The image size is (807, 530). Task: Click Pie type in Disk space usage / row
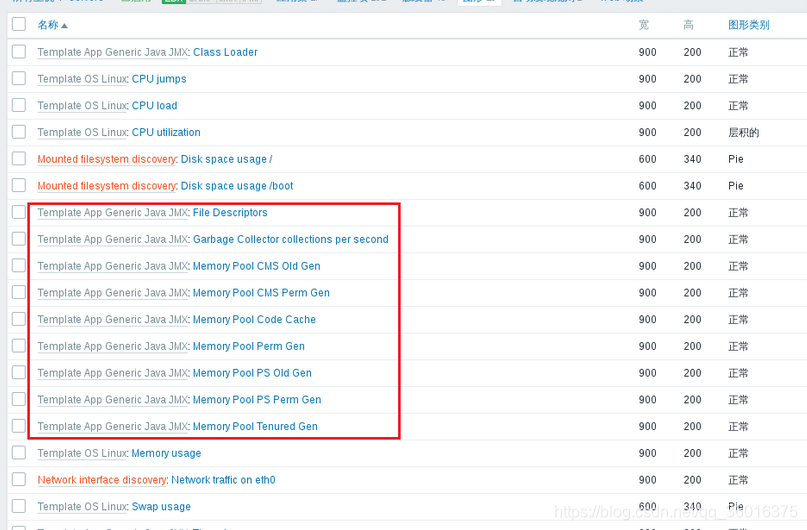pyautogui.click(x=735, y=159)
